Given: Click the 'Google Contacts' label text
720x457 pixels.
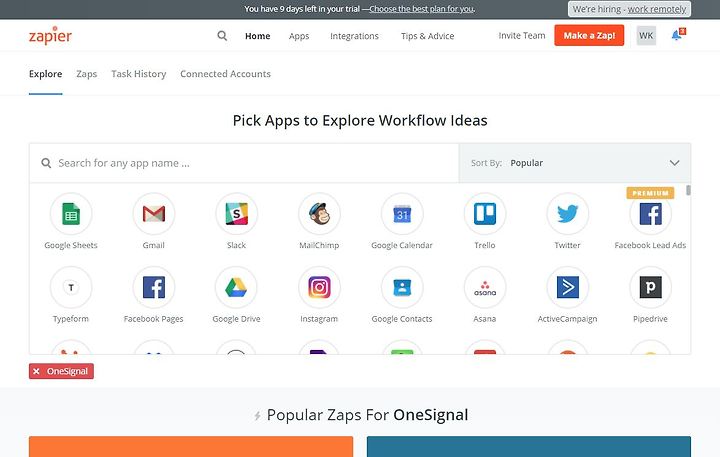Looking at the screenshot, I should pyautogui.click(x=402, y=319).
